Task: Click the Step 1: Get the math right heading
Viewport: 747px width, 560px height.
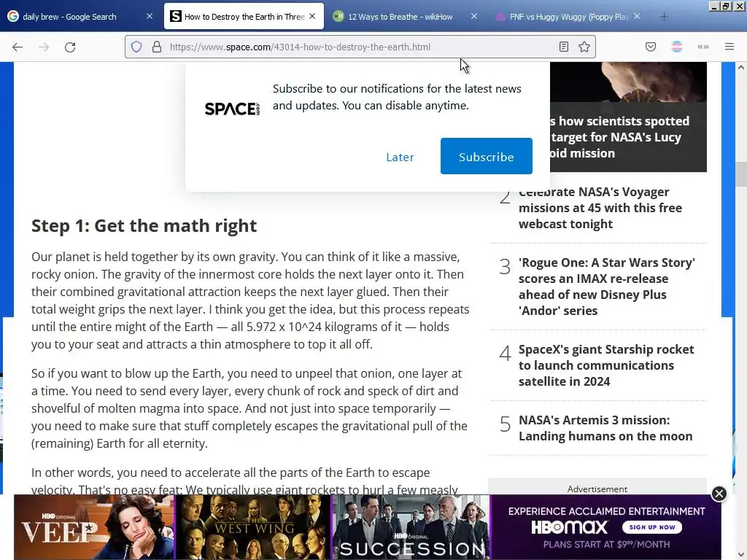Action: coord(144,225)
